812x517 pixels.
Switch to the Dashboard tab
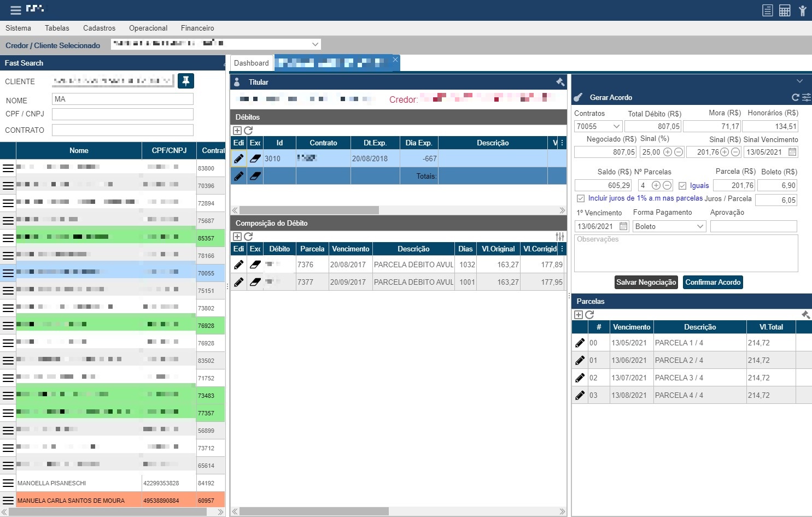click(252, 63)
